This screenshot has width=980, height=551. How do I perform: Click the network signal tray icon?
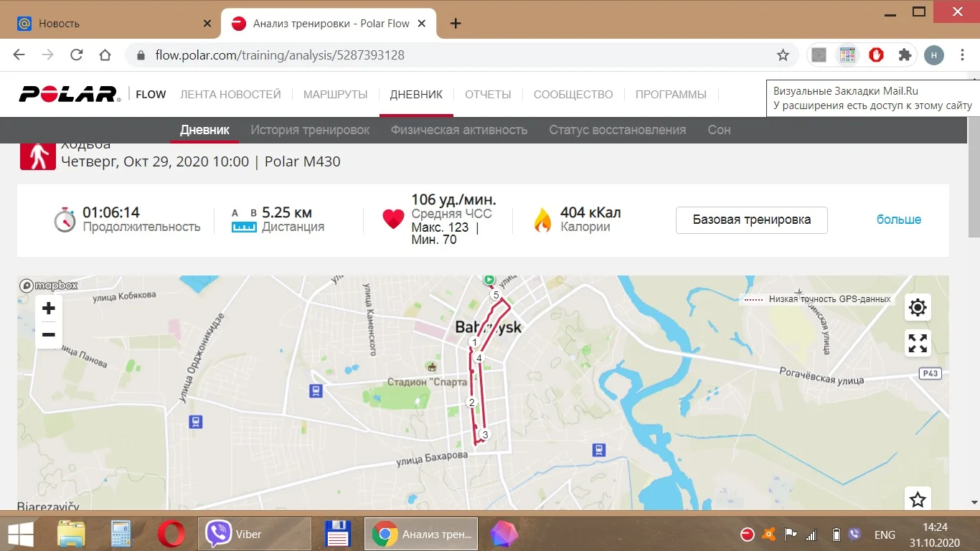tap(811, 534)
